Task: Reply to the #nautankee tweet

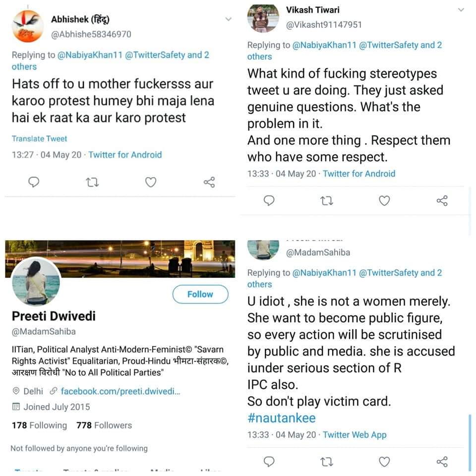Action: 269,462
